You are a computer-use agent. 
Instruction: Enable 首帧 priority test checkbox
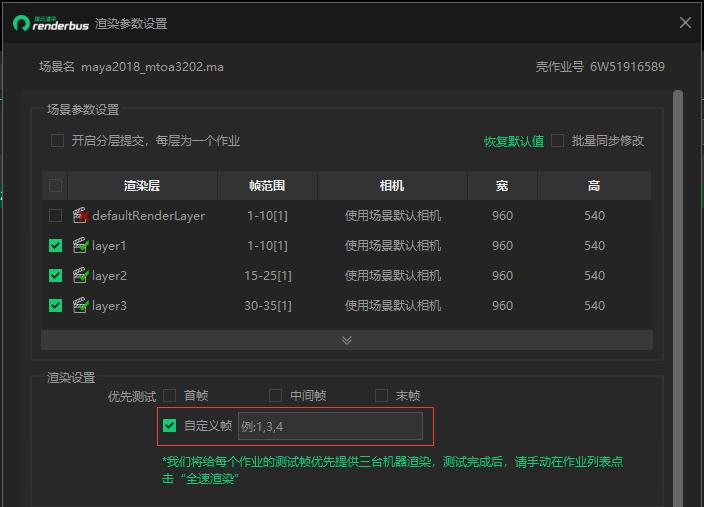click(x=169, y=396)
